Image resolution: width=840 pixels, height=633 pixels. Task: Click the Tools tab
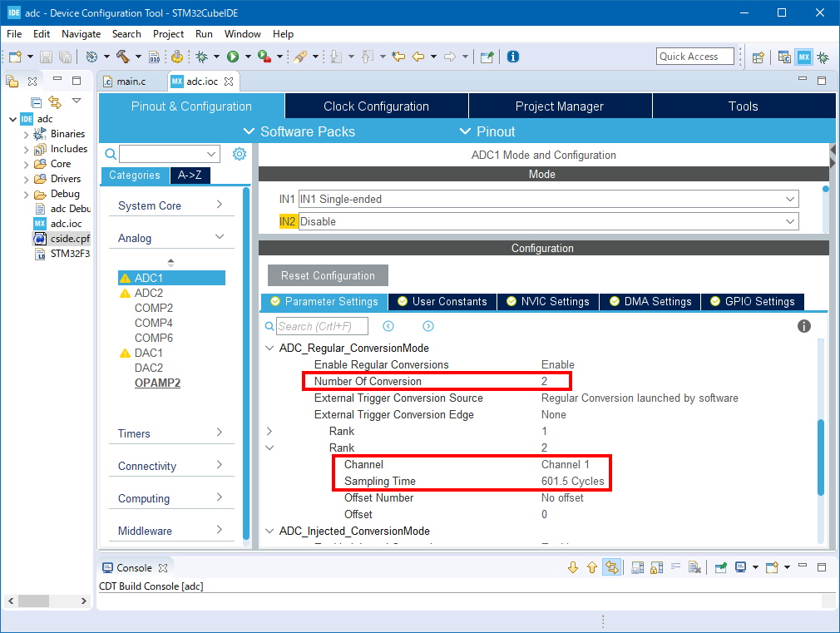pyautogui.click(x=744, y=106)
